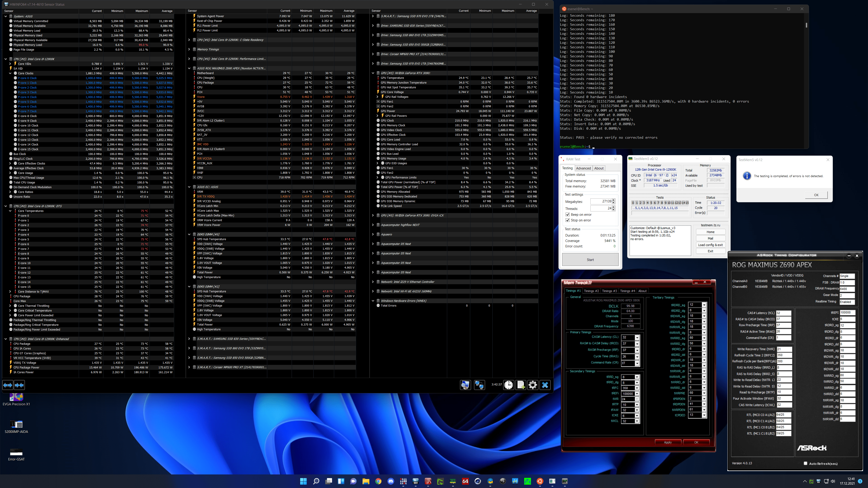This screenshot has width=868, height=488.
Task: Open HWiNFO sensor settings gear icon
Action: (x=533, y=385)
